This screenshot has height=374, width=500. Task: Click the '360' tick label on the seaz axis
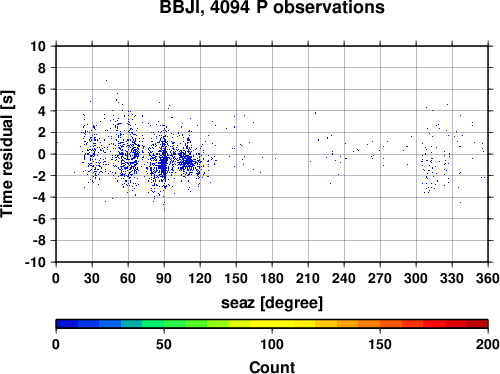point(488,278)
